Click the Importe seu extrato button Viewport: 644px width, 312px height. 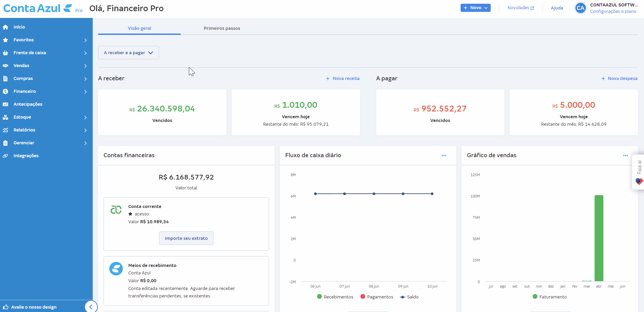point(186,238)
